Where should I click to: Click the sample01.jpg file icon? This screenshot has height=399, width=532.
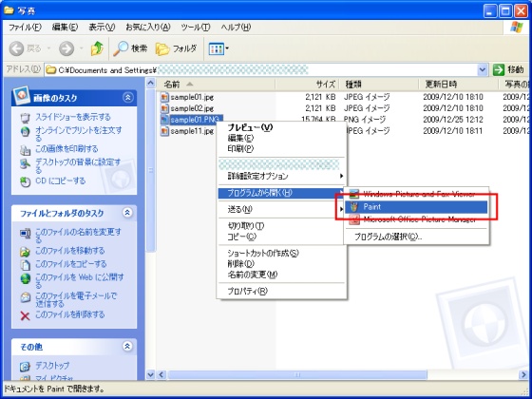click(164, 97)
